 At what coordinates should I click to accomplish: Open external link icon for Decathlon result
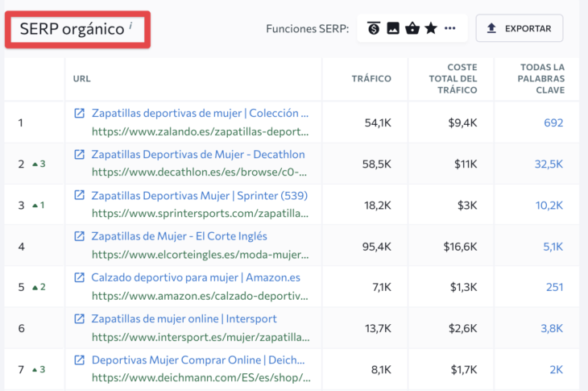[x=79, y=154]
